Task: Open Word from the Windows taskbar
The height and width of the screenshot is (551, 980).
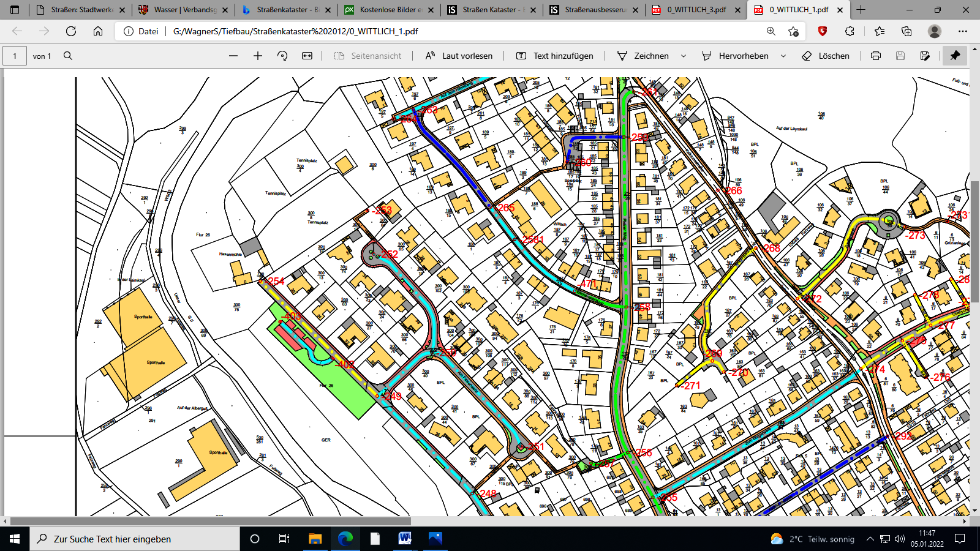Action: click(405, 539)
